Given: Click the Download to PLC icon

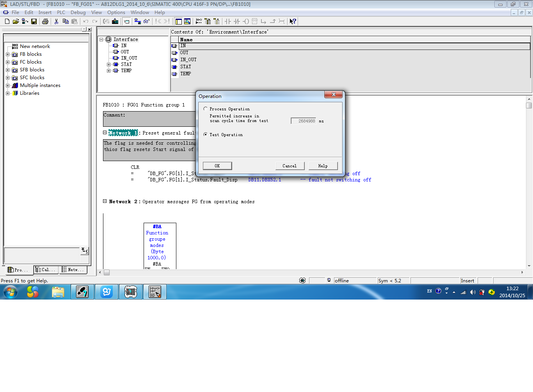Looking at the screenshot, I should tap(115, 21).
